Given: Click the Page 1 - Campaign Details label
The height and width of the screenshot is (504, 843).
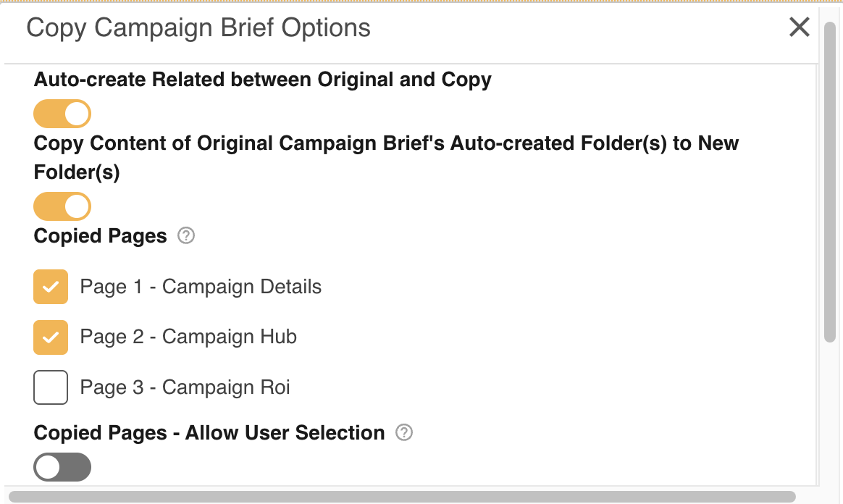Looking at the screenshot, I should tap(201, 287).
